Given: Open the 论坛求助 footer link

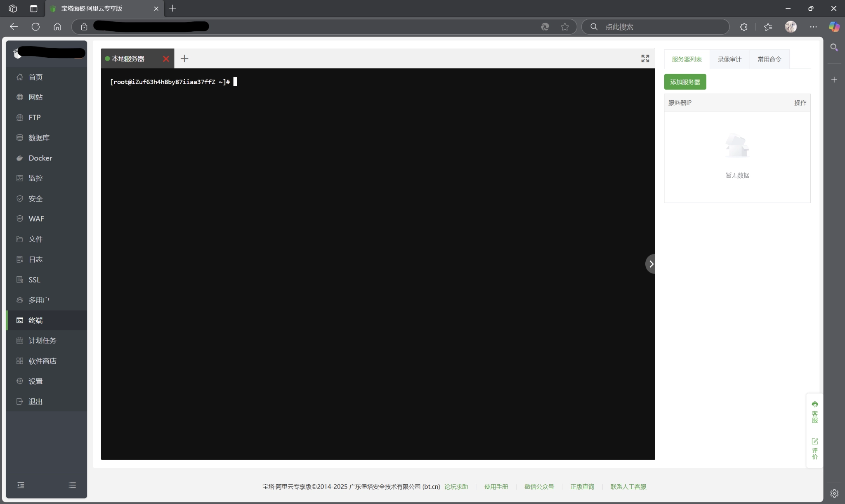Looking at the screenshot, I should pyautogui.click(x=456, y=487).
